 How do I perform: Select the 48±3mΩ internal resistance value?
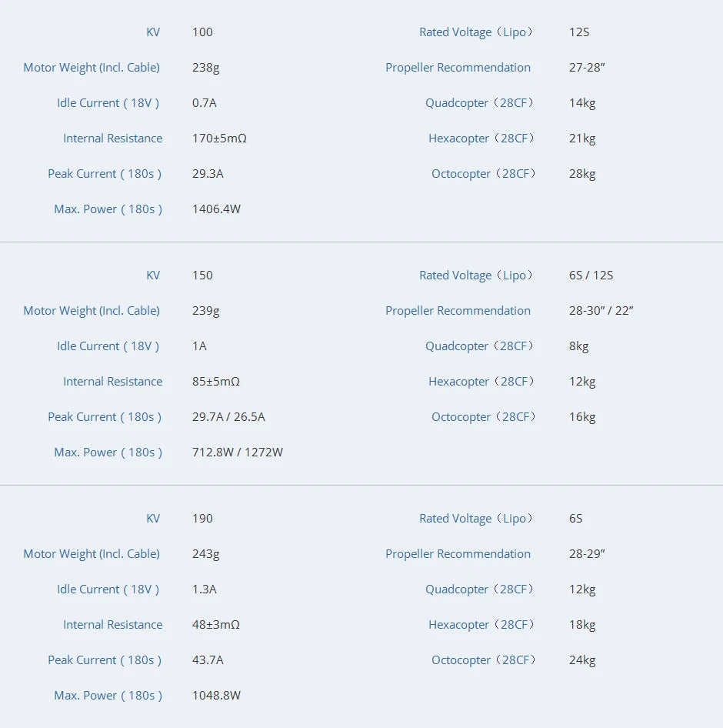(x=216, y=625)
